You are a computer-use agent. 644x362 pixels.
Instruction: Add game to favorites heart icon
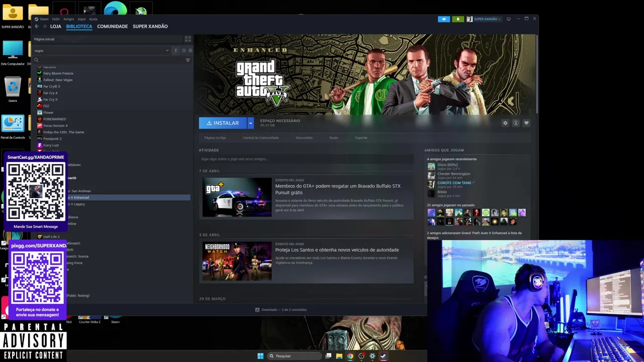[526, 123]
